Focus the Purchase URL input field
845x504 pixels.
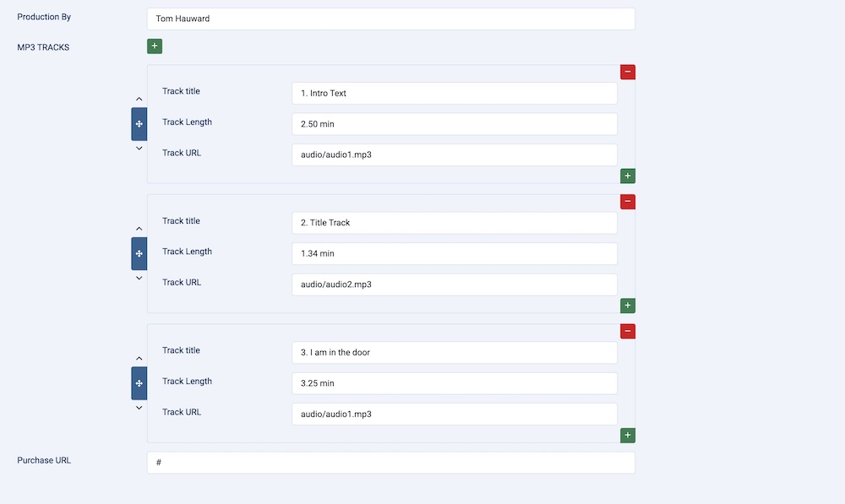390,463
